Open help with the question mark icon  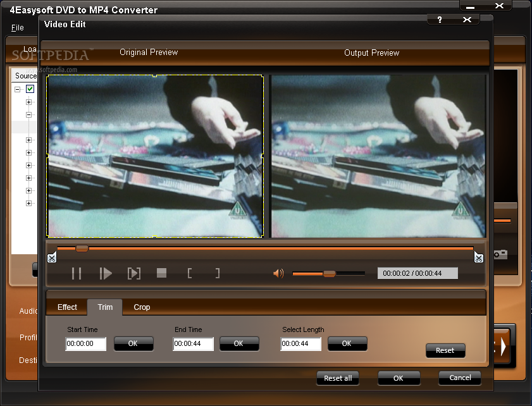click(x=440, y=20)
